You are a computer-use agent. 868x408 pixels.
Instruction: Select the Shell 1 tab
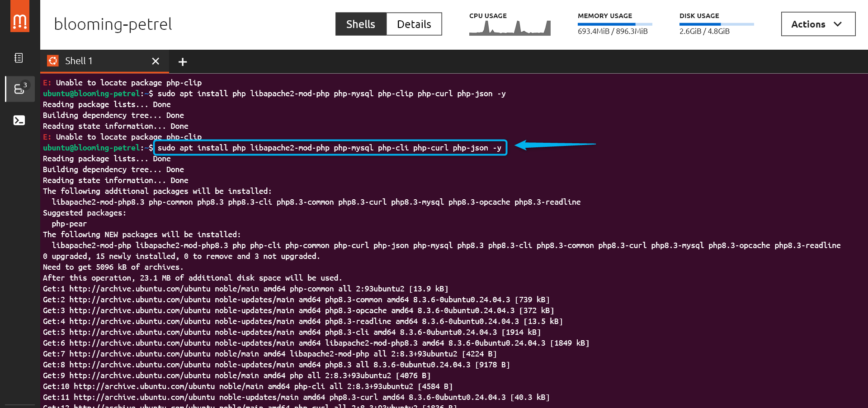pyautogui.click(x=104, y=61)
